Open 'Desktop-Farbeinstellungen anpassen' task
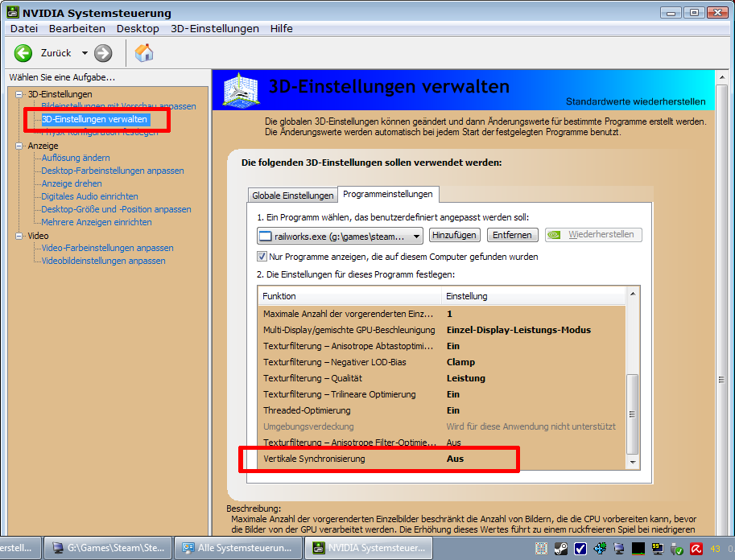The width and height of the screenshot is (735, 560). [x=113, y=171]
